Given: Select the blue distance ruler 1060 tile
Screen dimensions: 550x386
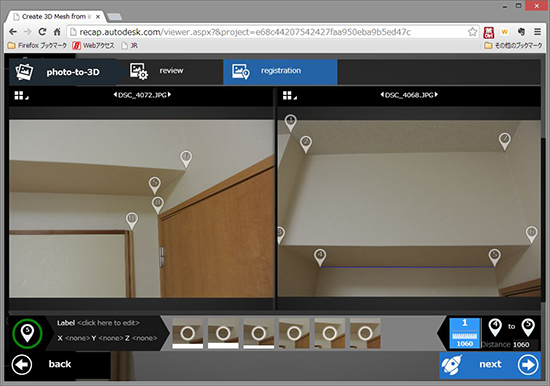Looking at the screenshot, I should (464, 333).
